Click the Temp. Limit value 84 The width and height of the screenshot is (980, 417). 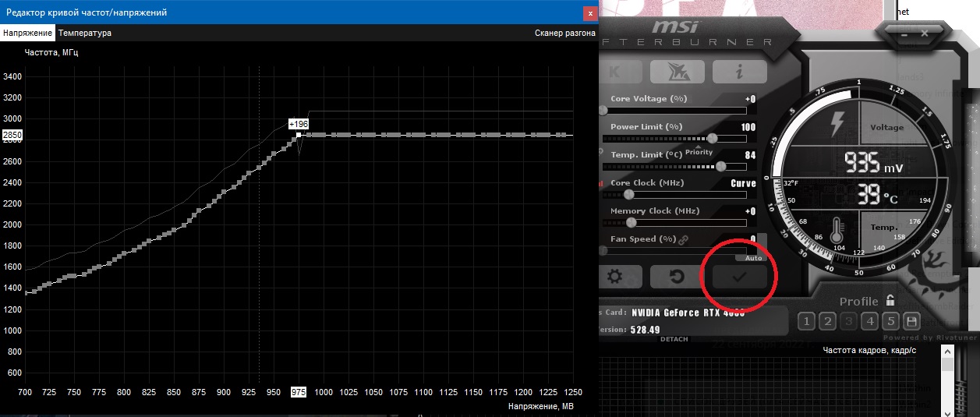pos(751,155)
